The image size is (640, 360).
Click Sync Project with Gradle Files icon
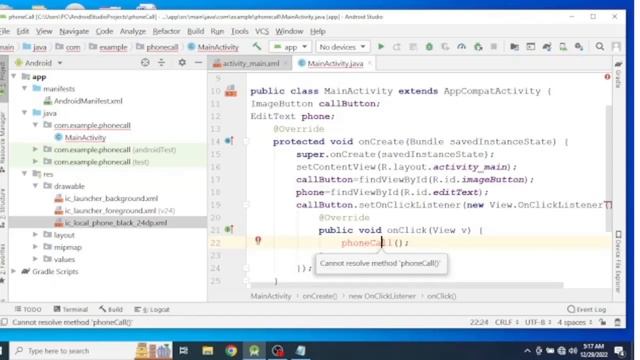click(547, 47)
